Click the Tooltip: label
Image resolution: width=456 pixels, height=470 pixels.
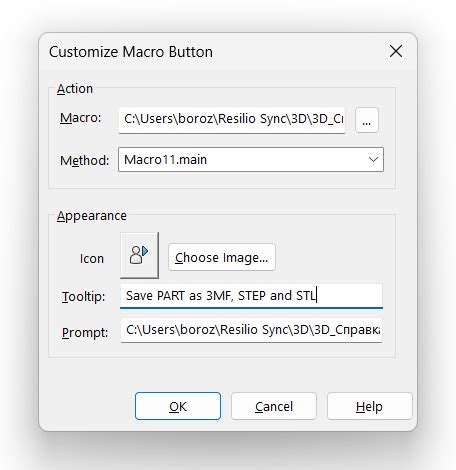(x=83, y=296)
